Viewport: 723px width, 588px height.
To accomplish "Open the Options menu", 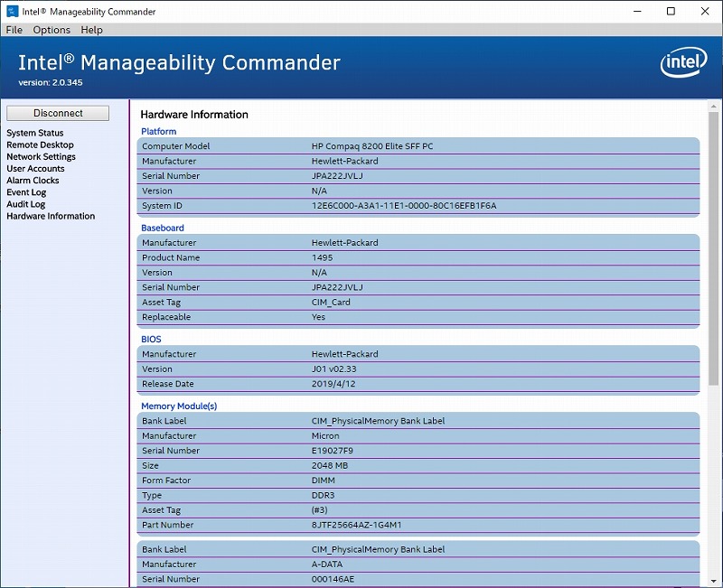I will click(52, 30).
